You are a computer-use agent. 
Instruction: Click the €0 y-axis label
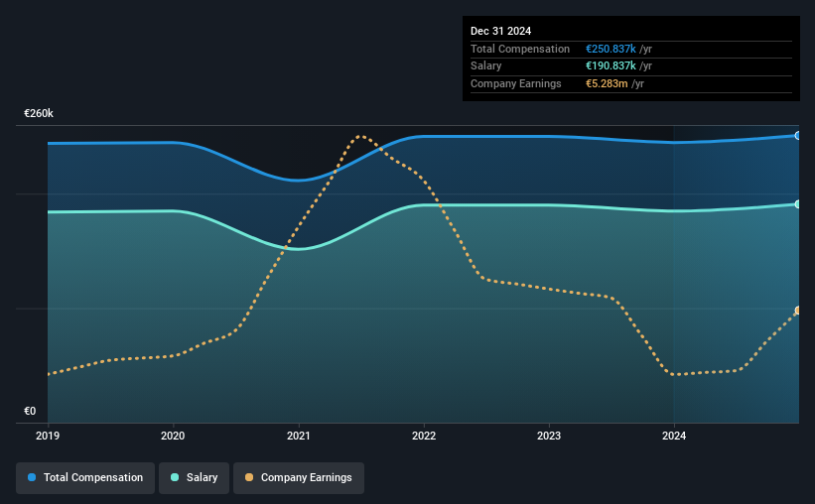click(x=30, y=411)
